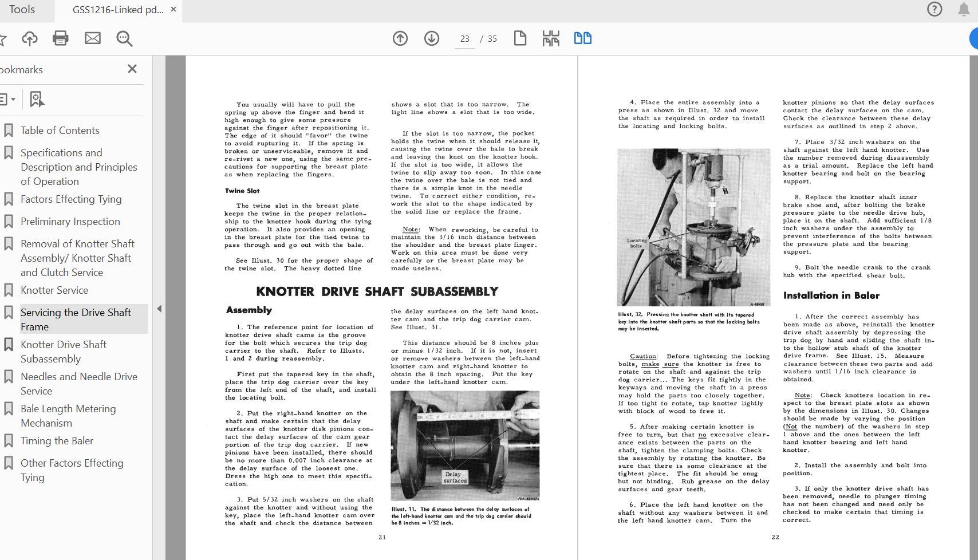Open bookmark options dropdown menu
The height and width of the screenshot is (560, 978).
(x=7, y=99)
